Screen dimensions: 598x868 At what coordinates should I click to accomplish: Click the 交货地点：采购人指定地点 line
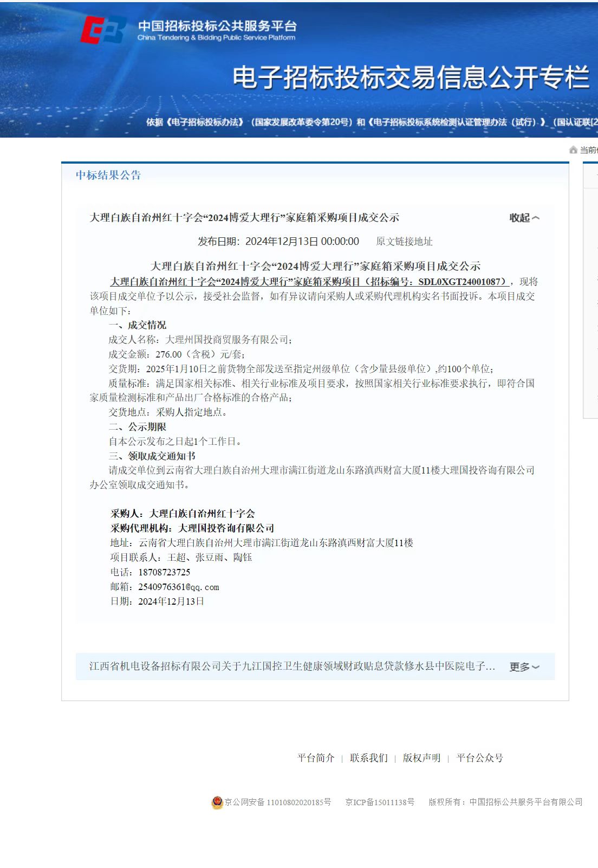pos(168,412)
